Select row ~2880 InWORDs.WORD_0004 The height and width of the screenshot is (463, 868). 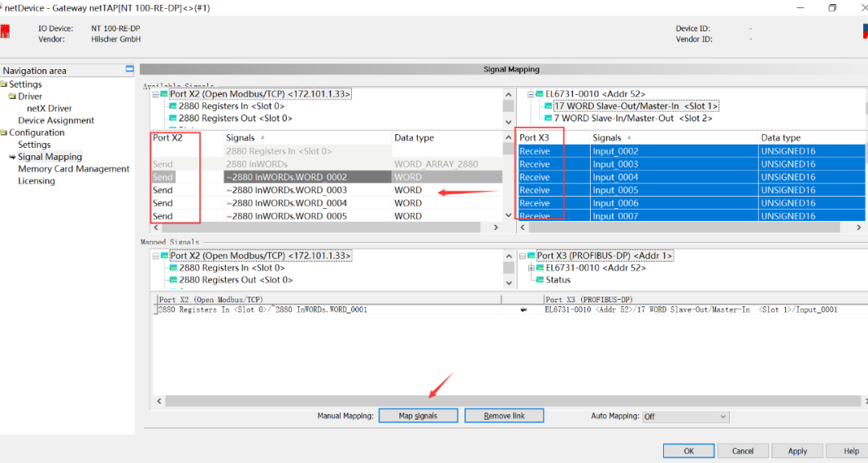tap(326, 203)
